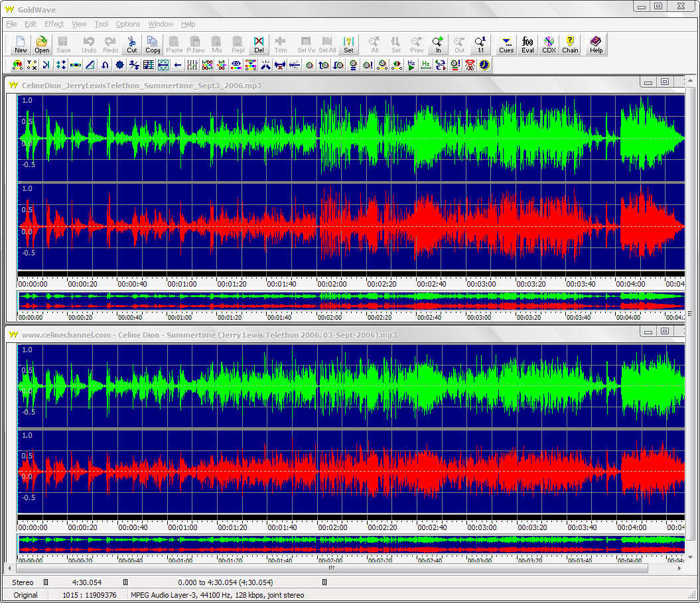Screen dimensions: 700x603
Task: Click the blue triangle fade effect icon
Action: 90,65
